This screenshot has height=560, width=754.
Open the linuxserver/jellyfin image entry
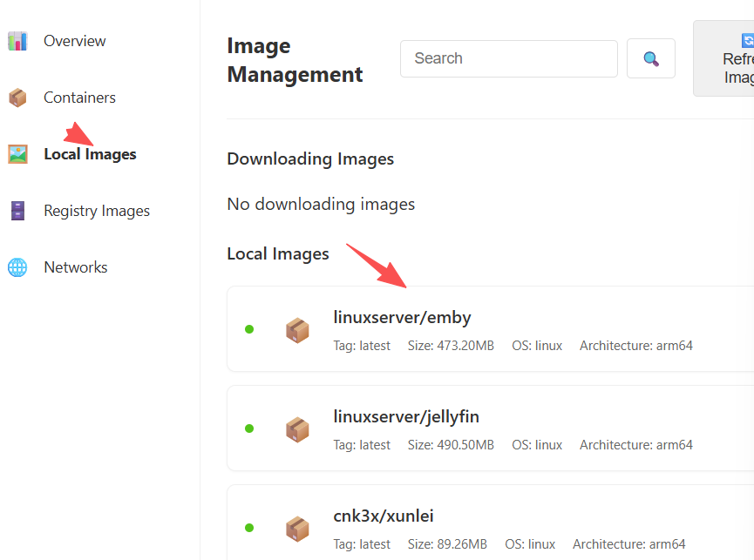click(406, 417)
